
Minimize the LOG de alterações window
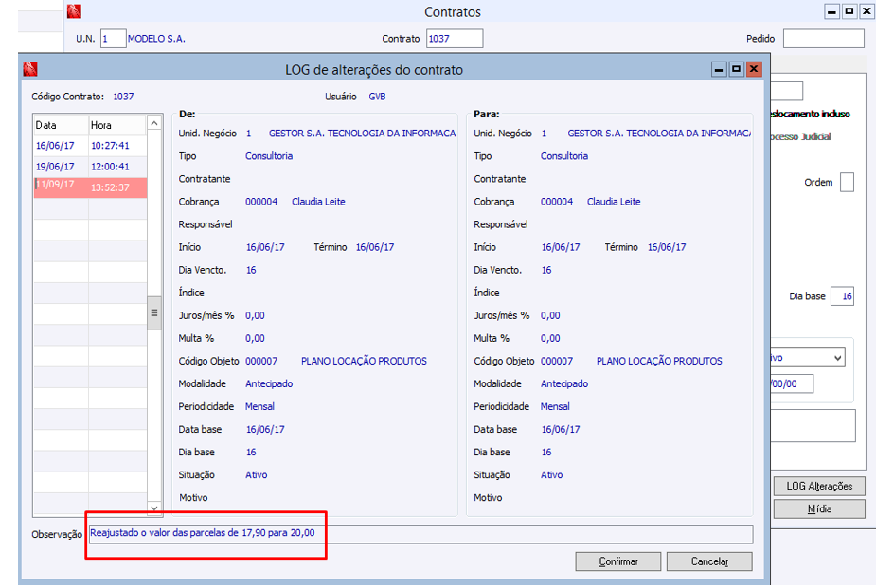tap(719, 69)
